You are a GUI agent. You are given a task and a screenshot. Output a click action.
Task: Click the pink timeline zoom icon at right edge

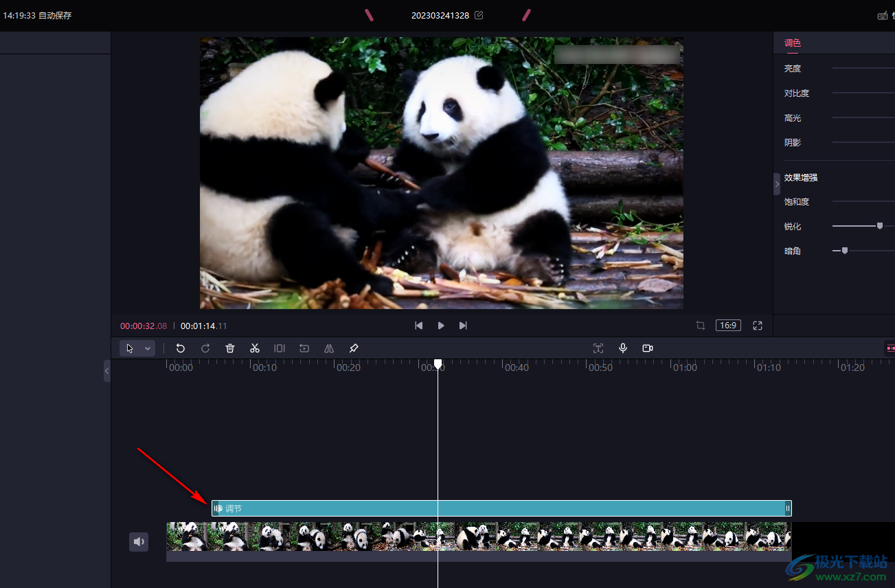pos(890,348)
